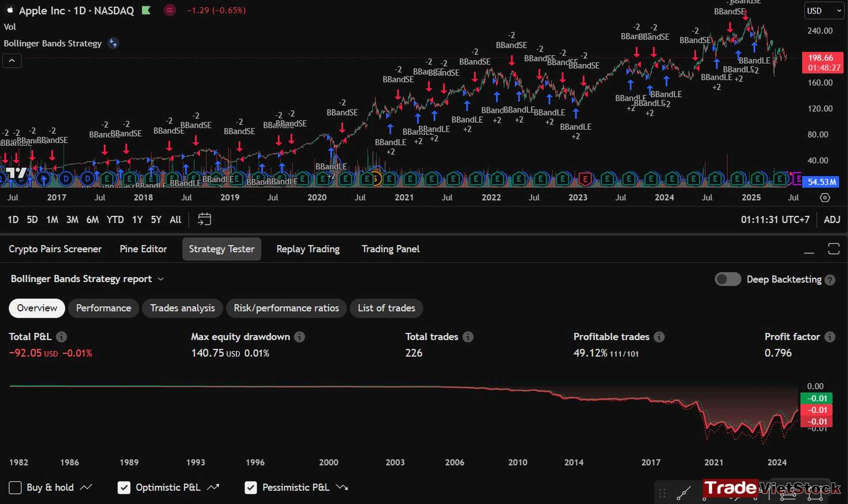Toggle the ADJ adjusted-data button
The height and width of the screenshot is (504, 848).
tap(832, 220)
